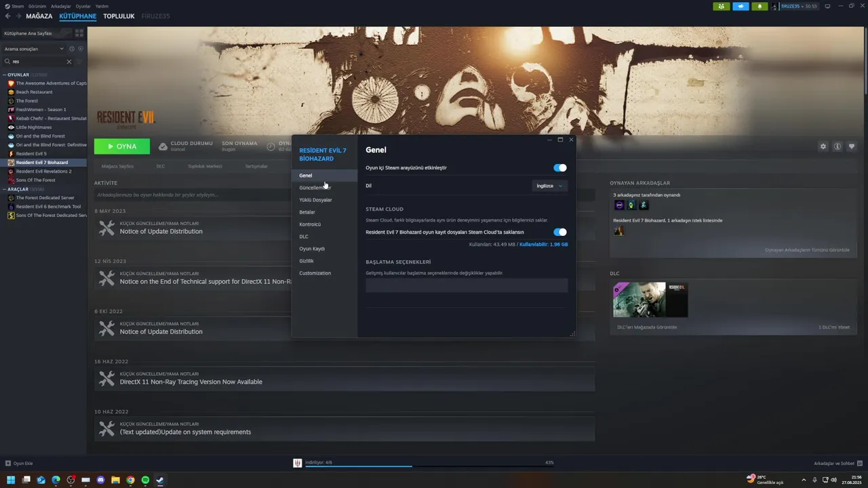Click the library search field
The height and width of the screenshot is (488, 868).
click(38, 62)
